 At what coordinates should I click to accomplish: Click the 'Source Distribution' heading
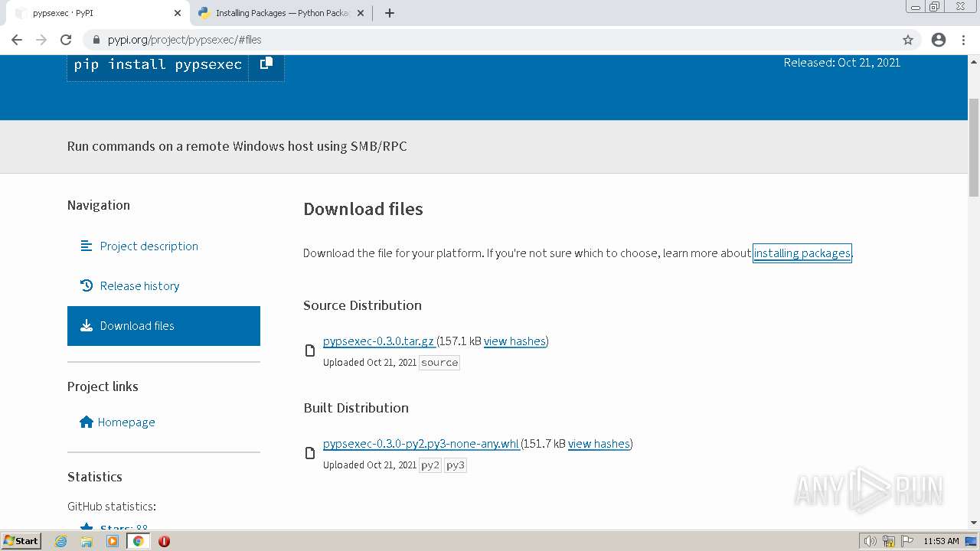click(362, 305)
